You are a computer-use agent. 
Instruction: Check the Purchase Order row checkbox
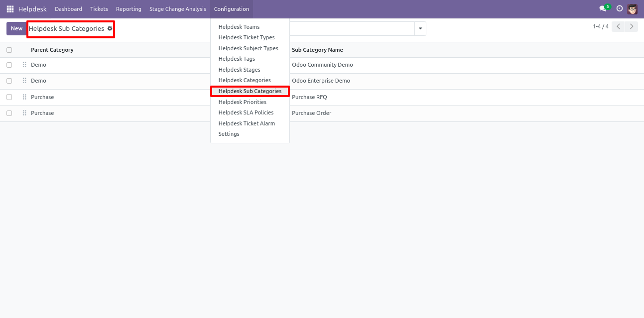click(x=9, y=113)
